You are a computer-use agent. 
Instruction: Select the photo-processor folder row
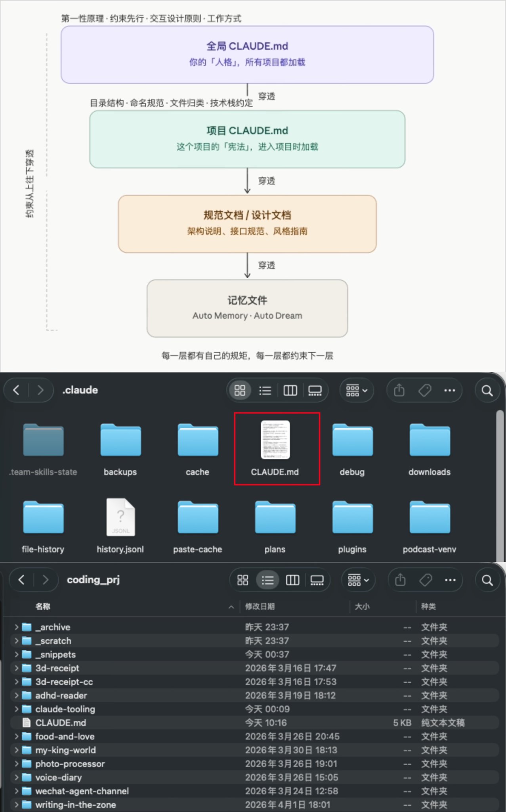click(x=254, y=764)
